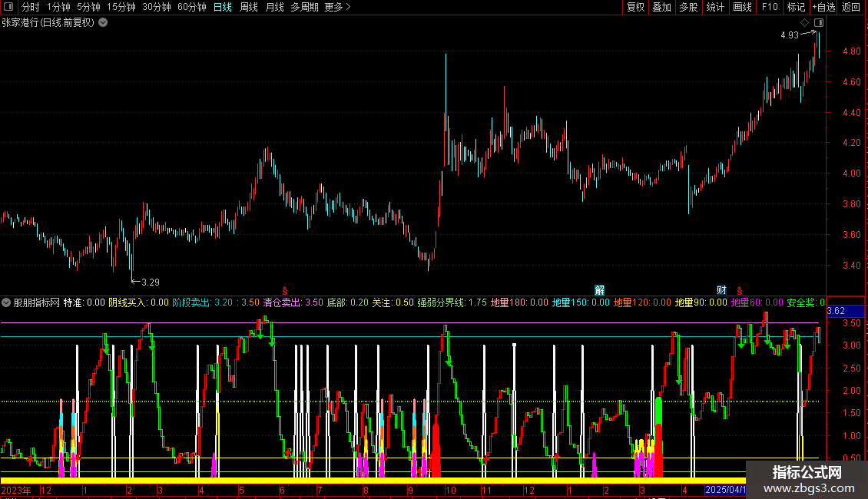Select the 1分钟 period
This screenshot has width=868, height=499.
tap(58, 7)
